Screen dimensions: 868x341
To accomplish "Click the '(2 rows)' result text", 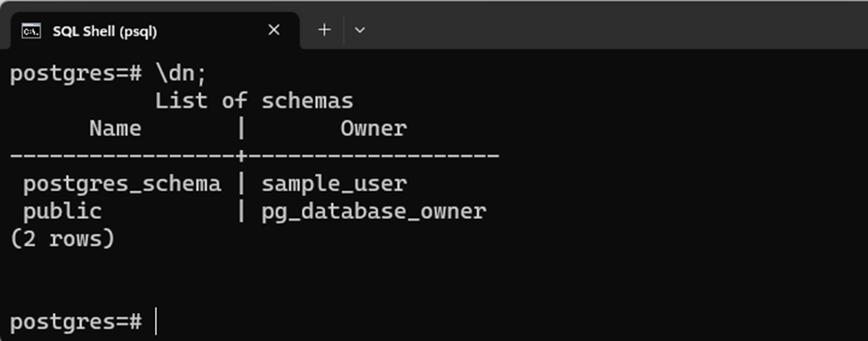I will [x=62, y=240].
